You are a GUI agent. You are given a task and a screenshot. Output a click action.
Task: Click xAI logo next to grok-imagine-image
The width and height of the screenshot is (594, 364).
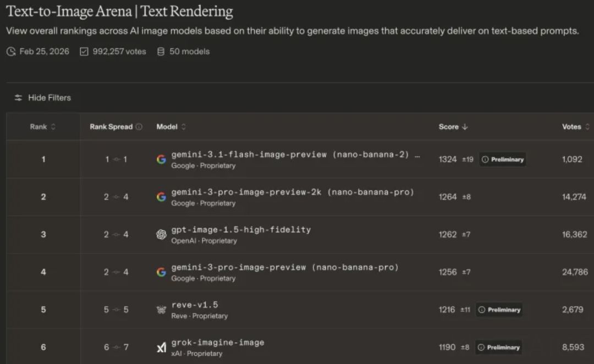point(161,348)
